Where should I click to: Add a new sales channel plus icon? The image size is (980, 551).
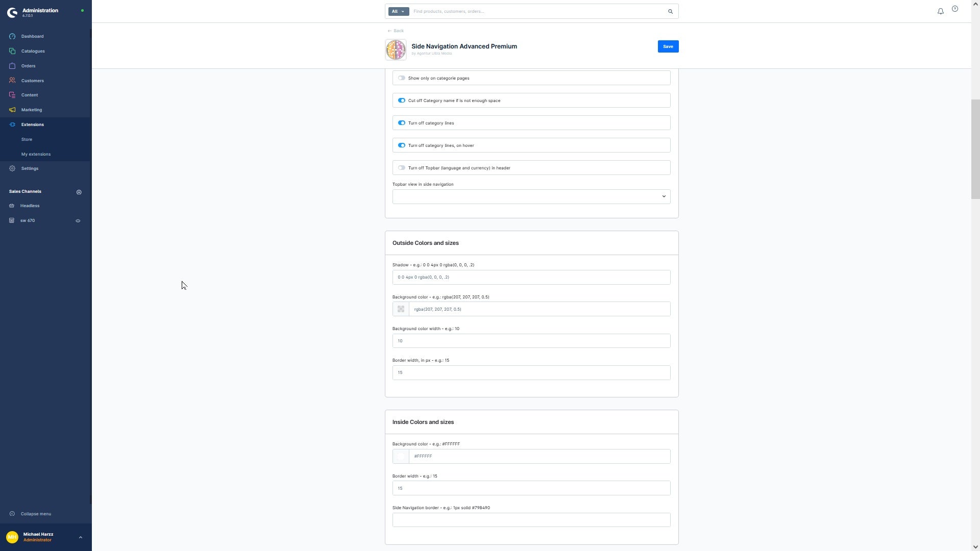(x=79, y=192)
